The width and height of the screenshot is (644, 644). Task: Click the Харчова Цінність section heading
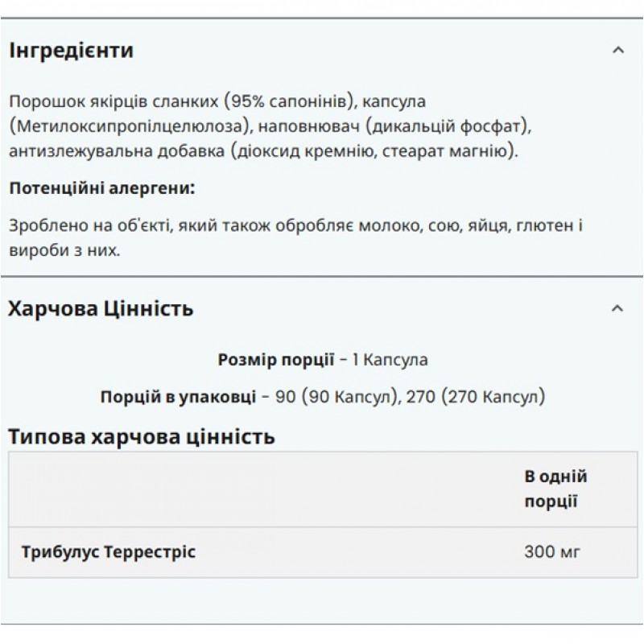101,308
